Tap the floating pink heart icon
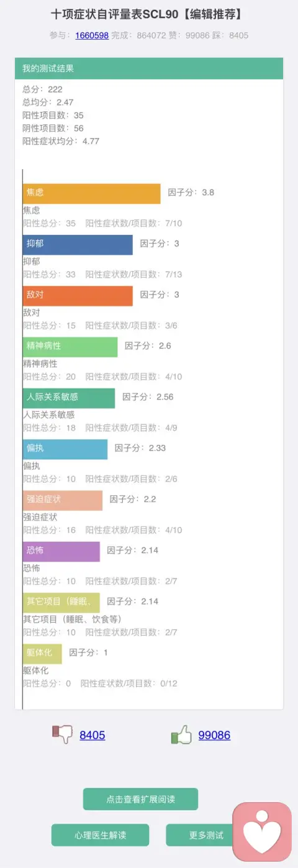Viewport: 298px width, 868px height. [262, 831]
